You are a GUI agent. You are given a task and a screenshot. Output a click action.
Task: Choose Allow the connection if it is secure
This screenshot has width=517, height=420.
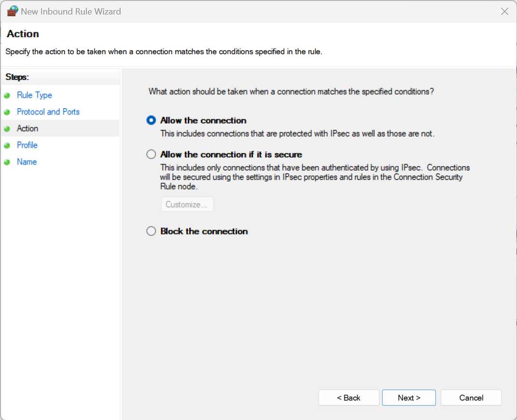152,154
